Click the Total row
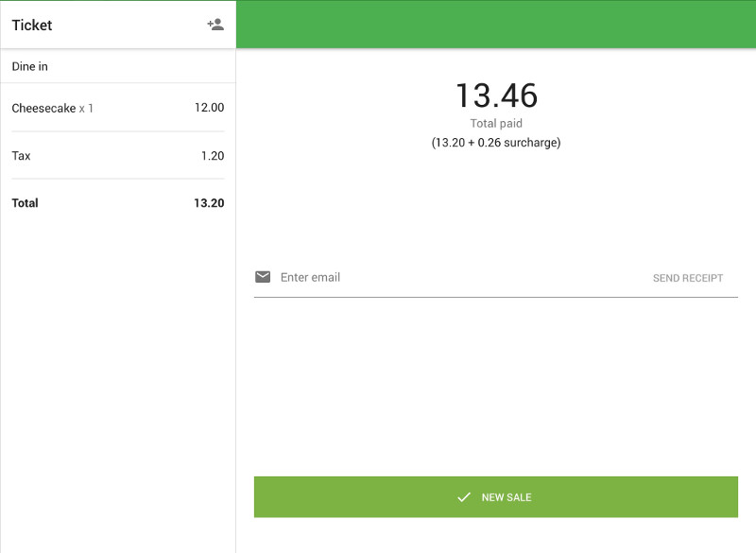This screenshot has width=756, height=553. point(23,202)
